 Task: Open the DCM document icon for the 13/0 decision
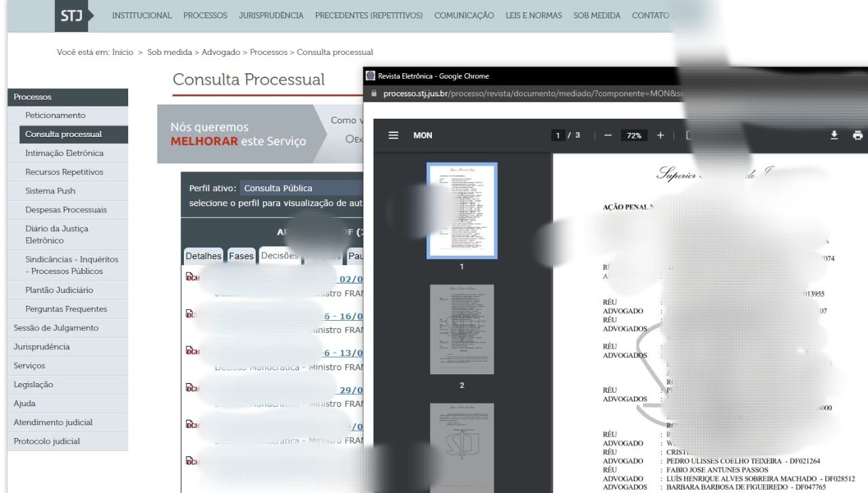point(193,351)
